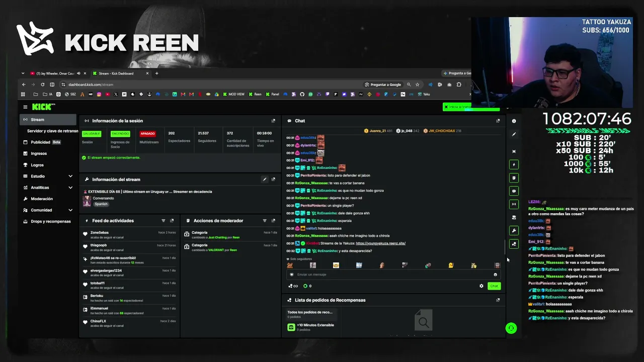
Task: Open chat settings gear icon
Action: [x=481, y=286]
